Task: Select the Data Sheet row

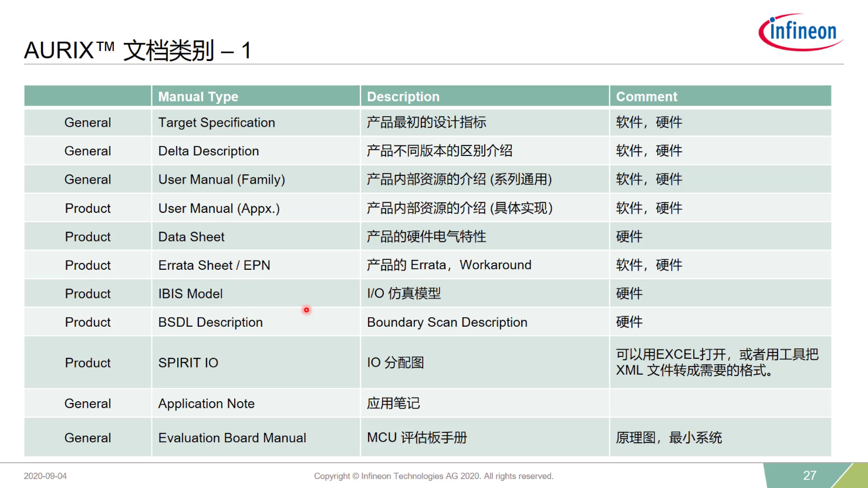Action: click(191, 236)
